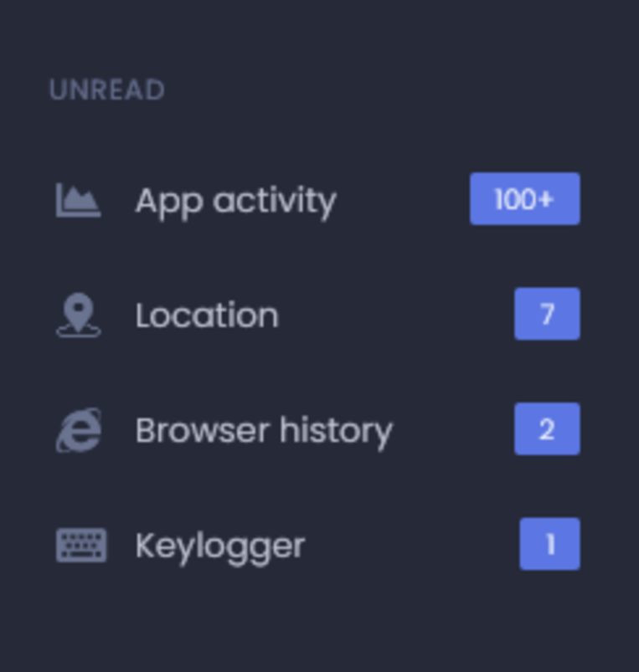Viewport: 639px width, 672px height.
Task: Click the "Keylogger" text label
Action: coord(219,546)
